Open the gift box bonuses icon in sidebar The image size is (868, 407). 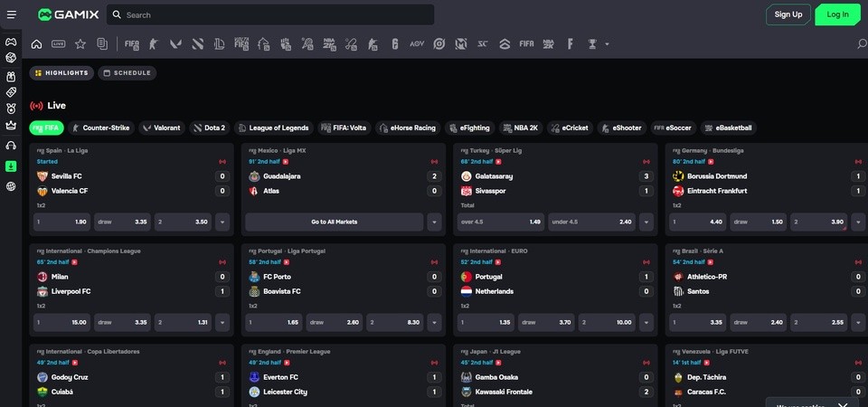[11, 76]
